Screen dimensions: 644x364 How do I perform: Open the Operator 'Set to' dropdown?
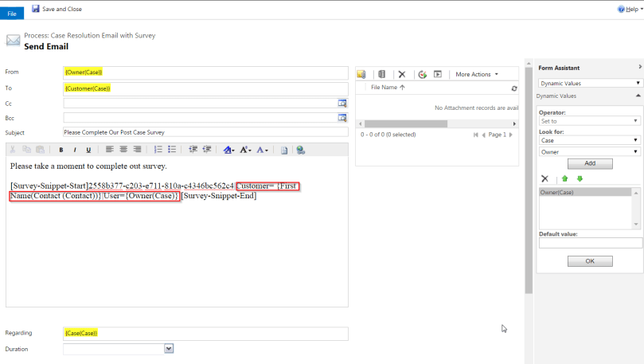(589, 120)
